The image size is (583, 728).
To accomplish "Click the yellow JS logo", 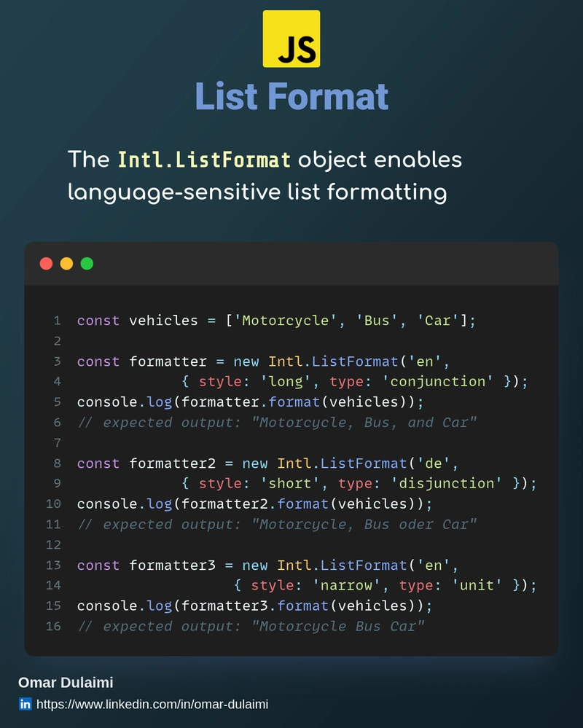I will tap(291, 39).
